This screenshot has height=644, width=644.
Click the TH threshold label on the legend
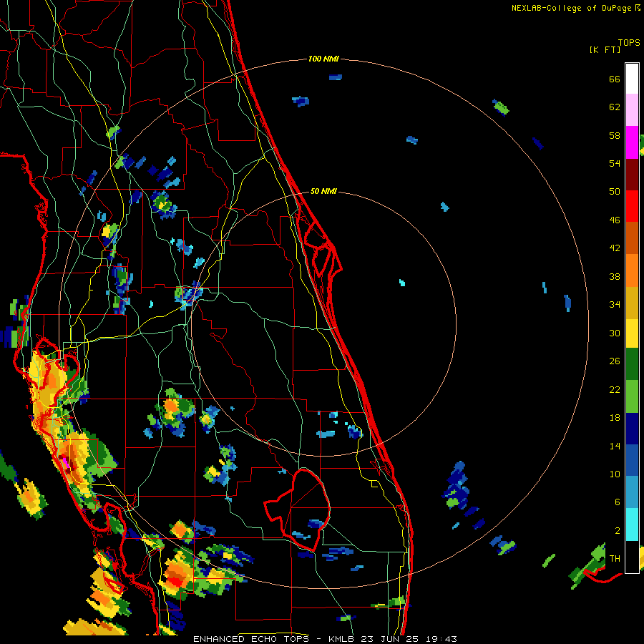(615, 559)
